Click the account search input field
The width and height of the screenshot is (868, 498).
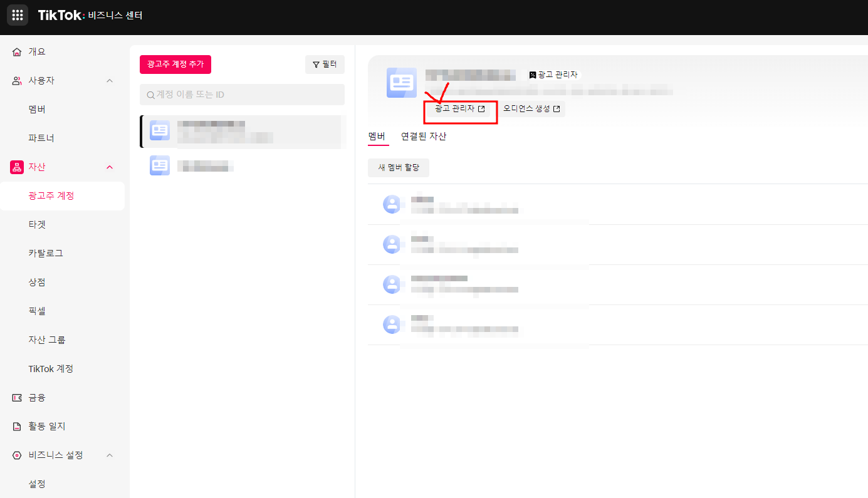242,94
